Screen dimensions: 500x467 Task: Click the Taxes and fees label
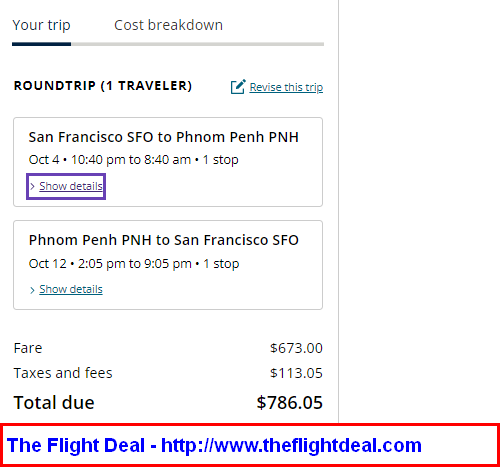click(x=63, y=373)
